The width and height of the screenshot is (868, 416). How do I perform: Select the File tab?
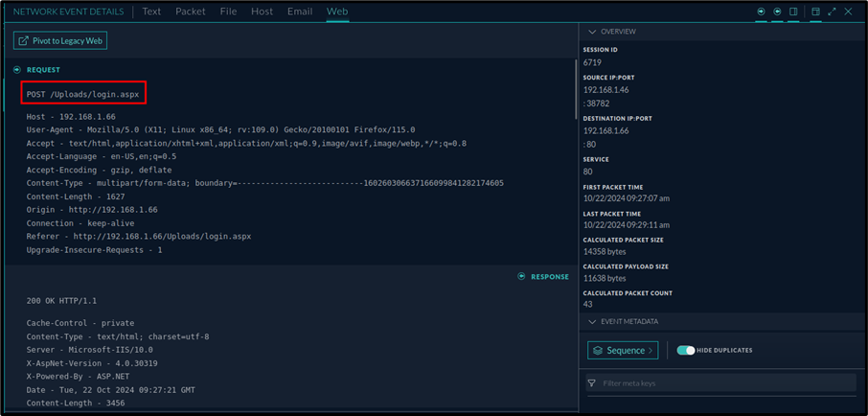click(228, 12)
